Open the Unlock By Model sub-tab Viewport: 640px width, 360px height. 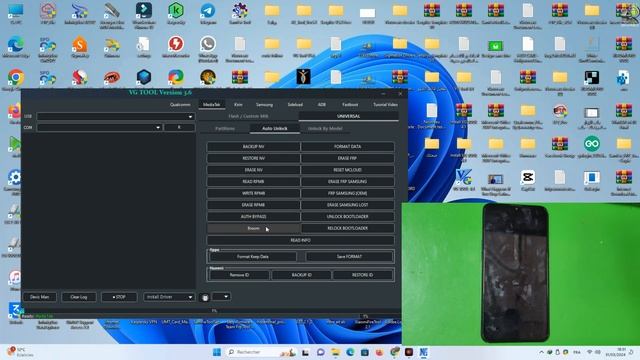(325, 128)
